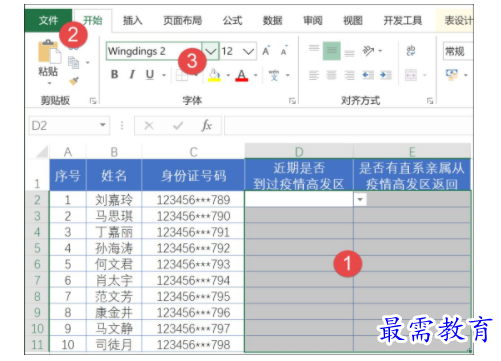This screenshot has height=361, width=501.
Task: Align cell contents to bottom
Action: coord(349,52)
